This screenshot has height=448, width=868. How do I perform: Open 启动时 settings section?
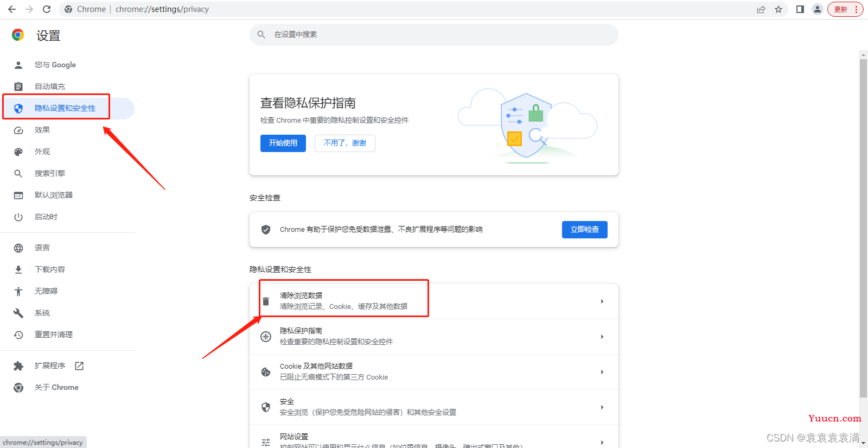(x=67, y=217)
